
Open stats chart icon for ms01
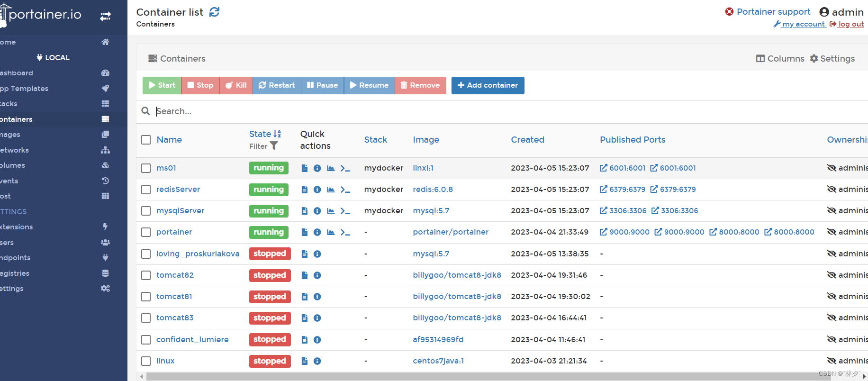click(x=331, y=168)
